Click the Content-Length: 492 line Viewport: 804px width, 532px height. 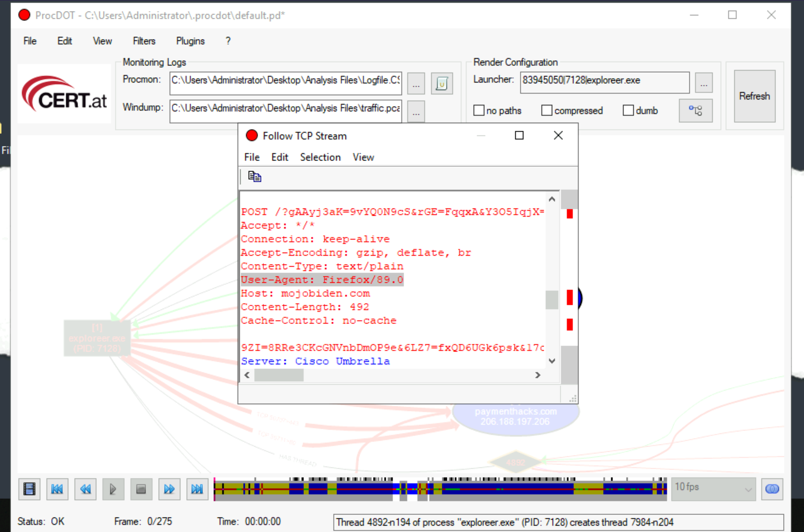(x=305, y=307)
